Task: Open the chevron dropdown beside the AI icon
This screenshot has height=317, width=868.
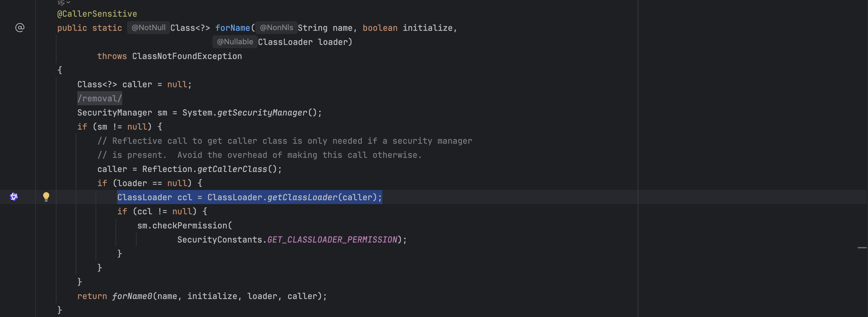Action: click(68, 2)
